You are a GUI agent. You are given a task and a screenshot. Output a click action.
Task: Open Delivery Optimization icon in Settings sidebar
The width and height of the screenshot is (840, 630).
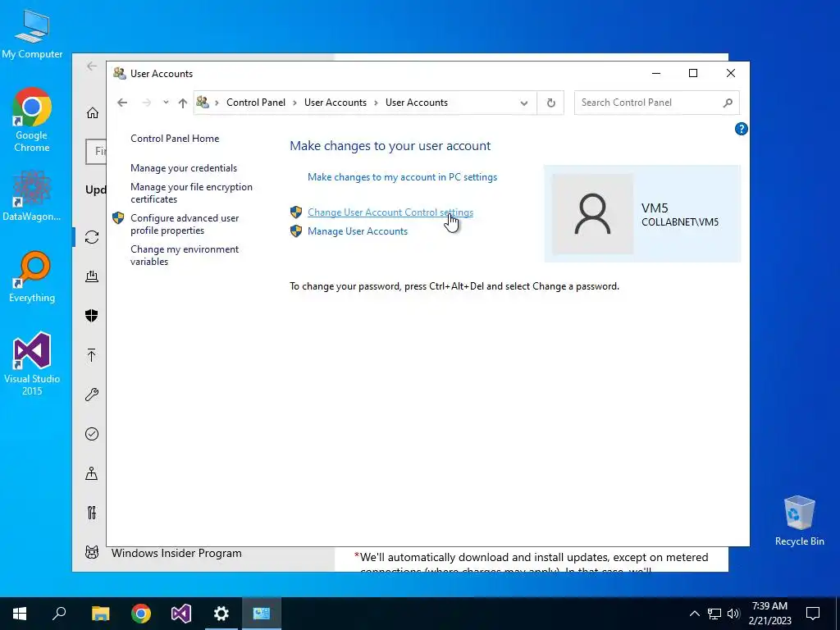click(x=92, y=276)
